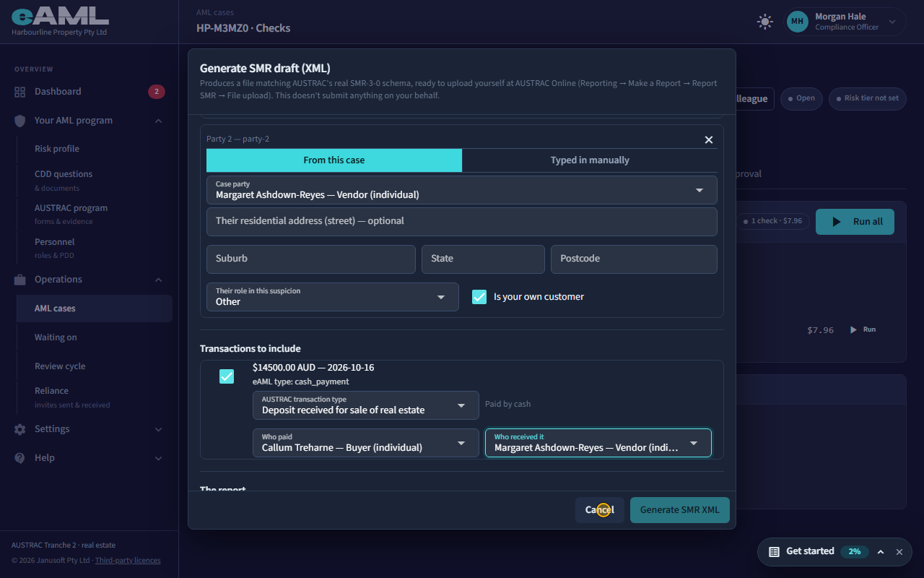
Task: Collapse the Operations section chevron
Action: tap(158, 280)
